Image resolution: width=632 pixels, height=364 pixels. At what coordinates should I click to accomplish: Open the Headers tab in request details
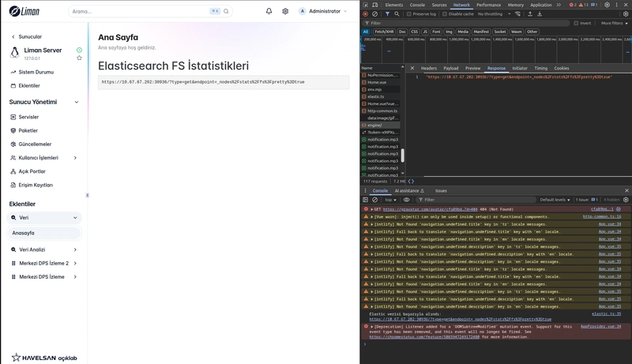pyautogui.click(x=428, y=68)
